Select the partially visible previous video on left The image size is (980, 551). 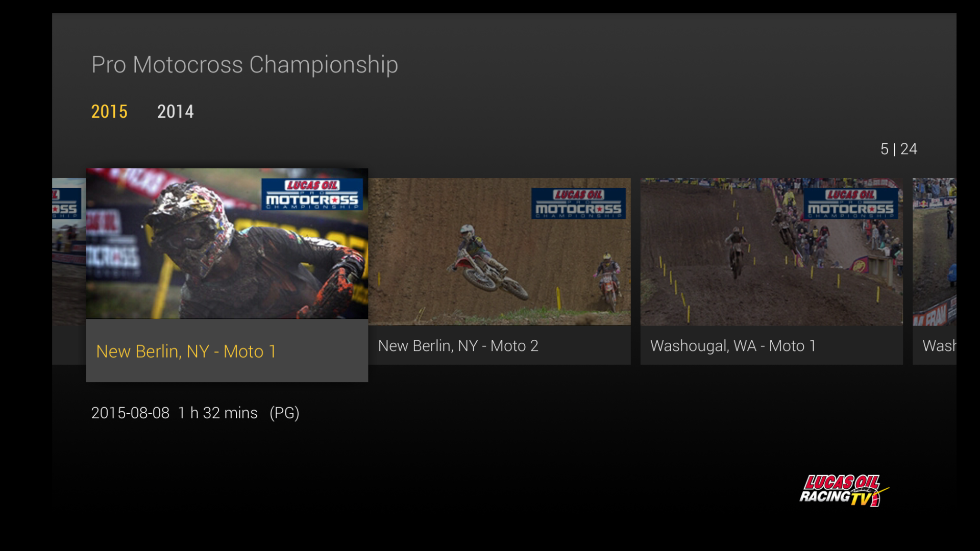click(x=69, y=271)
